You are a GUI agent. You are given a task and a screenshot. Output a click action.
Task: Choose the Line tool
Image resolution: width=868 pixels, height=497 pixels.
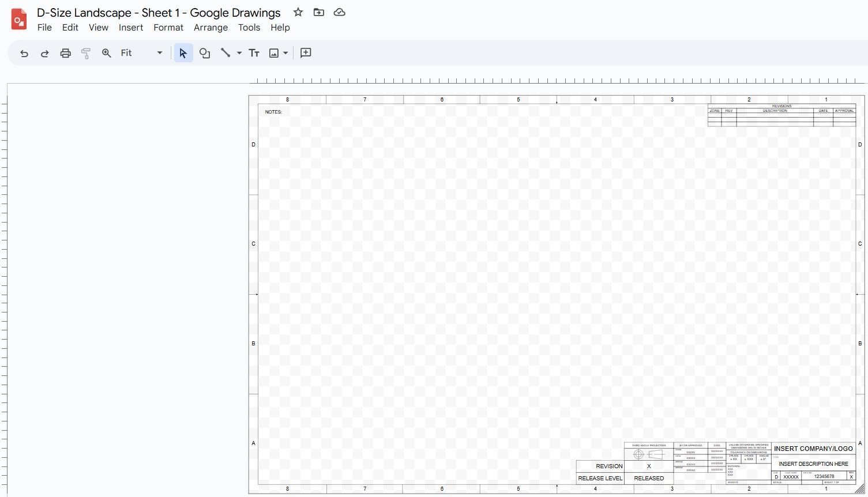pos(226,53)
